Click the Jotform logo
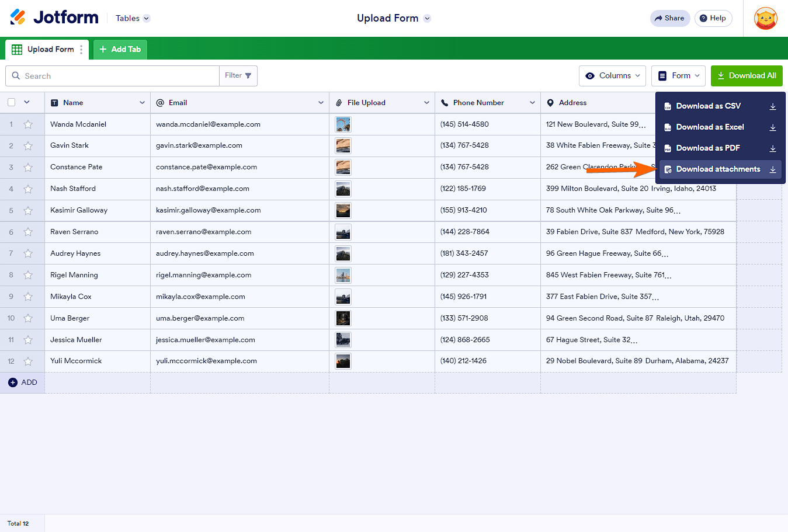The width and height of the screenshot is (788, 532). 54,18
